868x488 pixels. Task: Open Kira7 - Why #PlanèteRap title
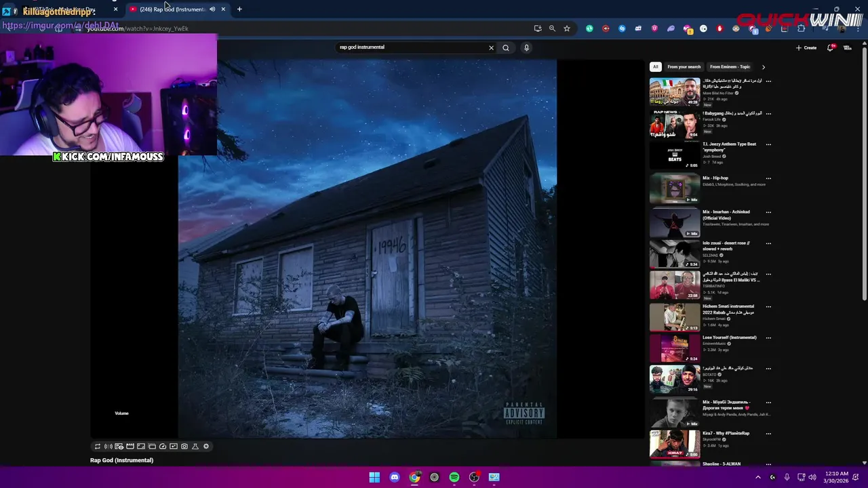click(726, 433)
